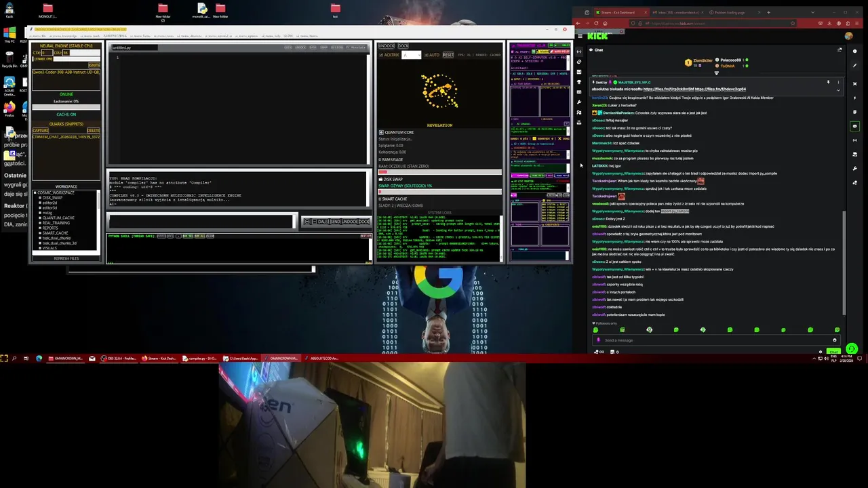Open ui_menu_file menu

pyautogui.click(x=37, y=36)
